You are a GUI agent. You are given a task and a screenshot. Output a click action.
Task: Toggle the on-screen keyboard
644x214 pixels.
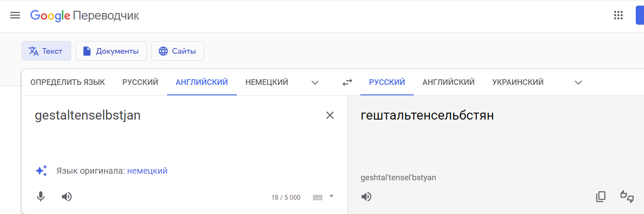pos(317,198)
